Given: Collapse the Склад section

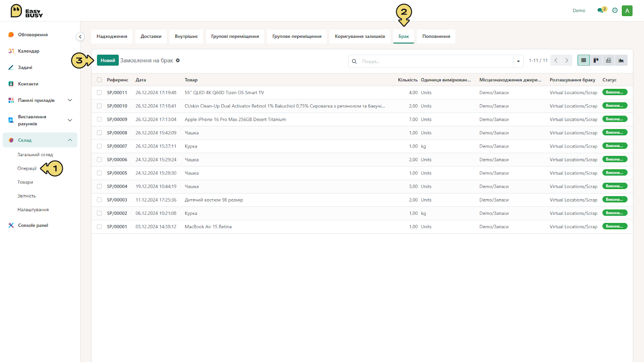Looking at the screenshot, I should click(x=70, y=140).
